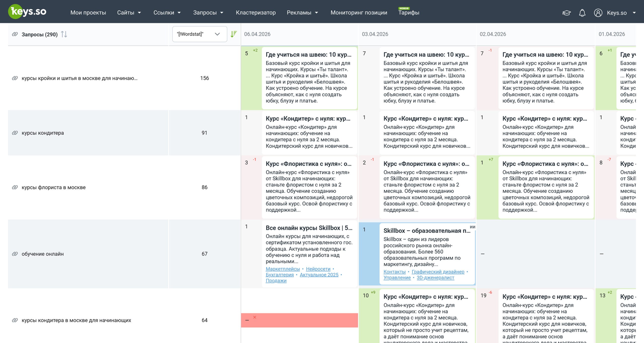This screenshot has height=343, width=644.
Task: Open Кластеризатор page
Action: (256, 13)
